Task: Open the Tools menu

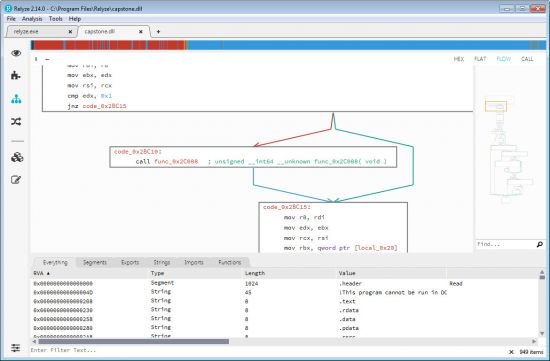Action: 55,19
